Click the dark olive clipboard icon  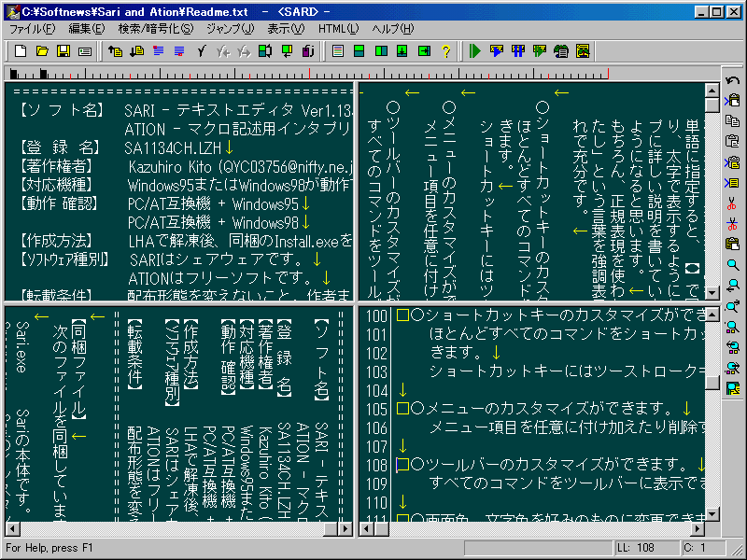point(733,245)
